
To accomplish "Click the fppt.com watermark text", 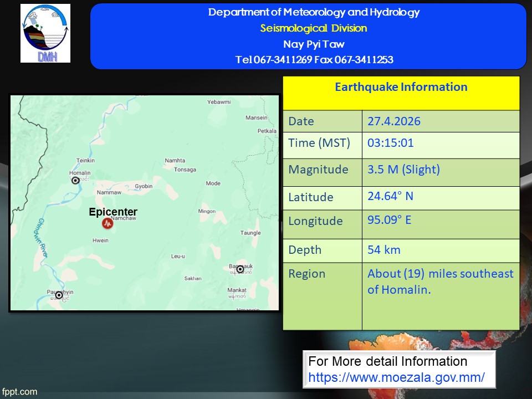I will pyautogui.click(x=19, y=392).
